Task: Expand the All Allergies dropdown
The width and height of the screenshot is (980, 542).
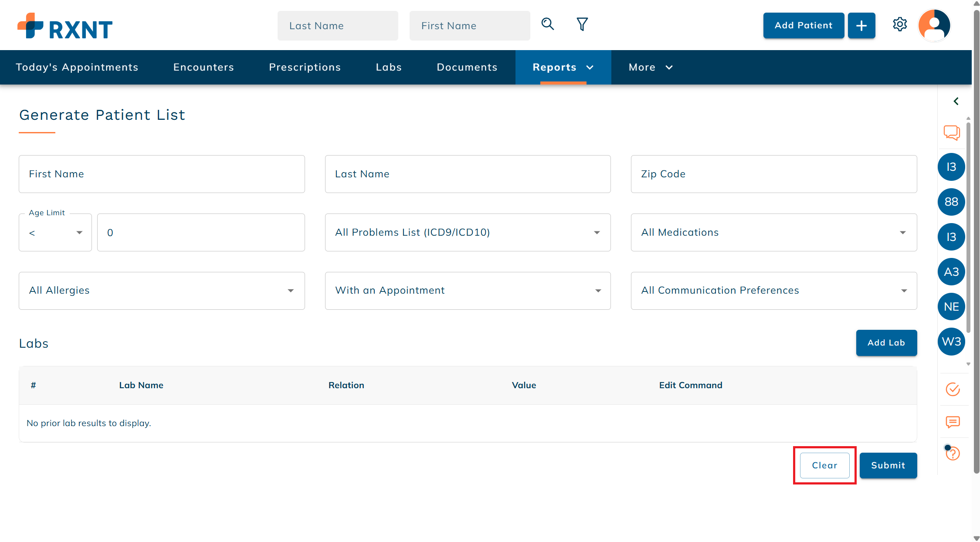Action: (x=162, y=291)
